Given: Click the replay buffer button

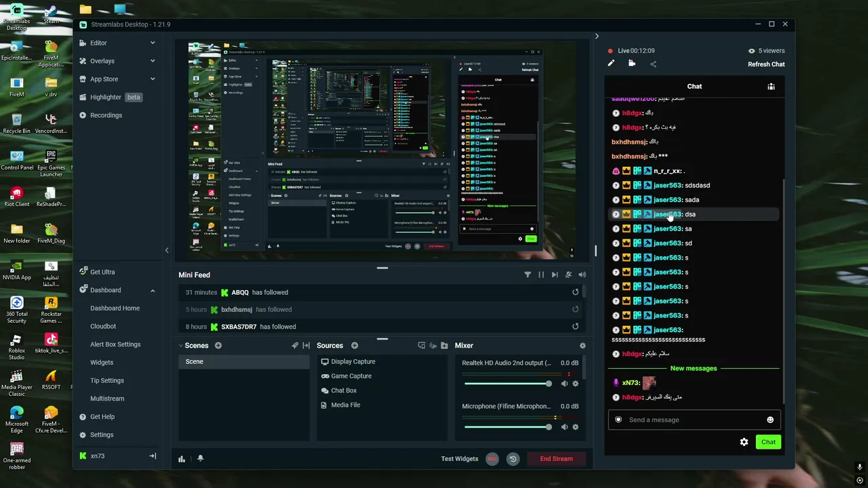Looking at the screenshot, I should point(513,459).
